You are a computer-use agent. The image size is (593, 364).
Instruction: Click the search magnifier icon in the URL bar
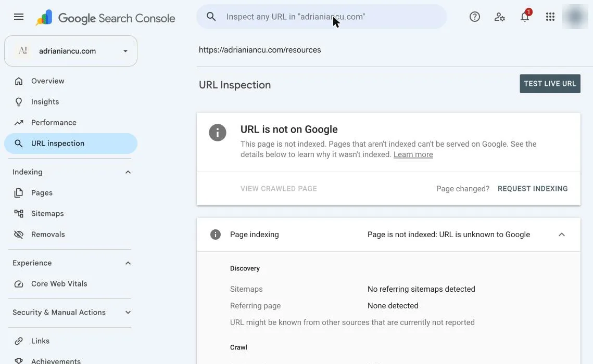(x=211, y=17)
